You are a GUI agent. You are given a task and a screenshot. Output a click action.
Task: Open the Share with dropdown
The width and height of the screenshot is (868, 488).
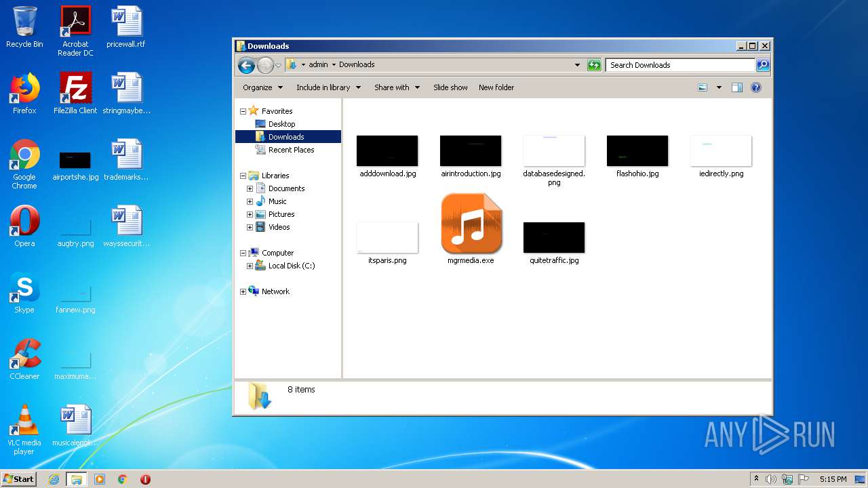pyautogui.click(x=397, y=87)
